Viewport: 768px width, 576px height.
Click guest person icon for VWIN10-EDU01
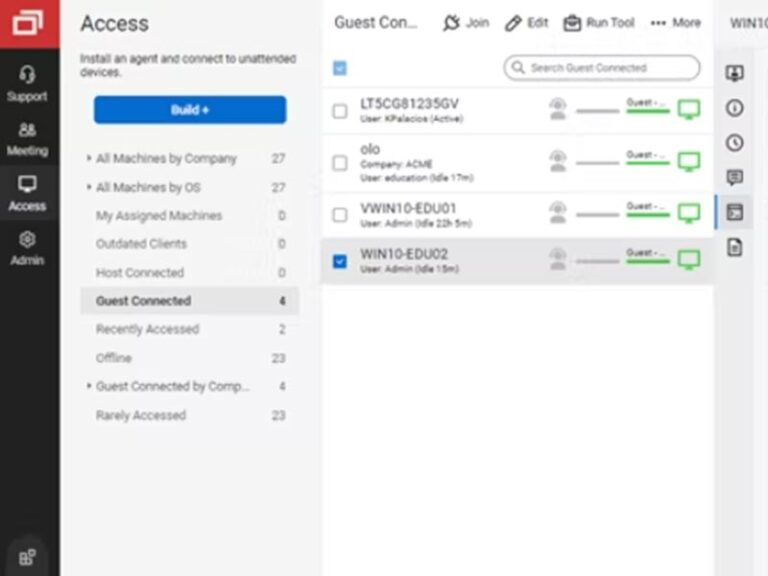tap(557, 213)
